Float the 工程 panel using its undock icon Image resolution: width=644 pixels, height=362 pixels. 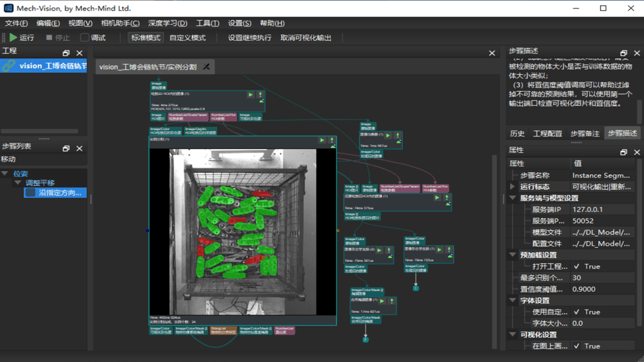66,53
